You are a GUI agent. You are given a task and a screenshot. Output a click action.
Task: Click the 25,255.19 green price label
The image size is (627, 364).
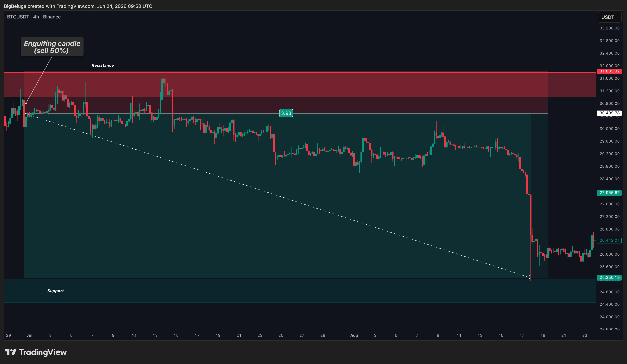(x=609, y=278)
